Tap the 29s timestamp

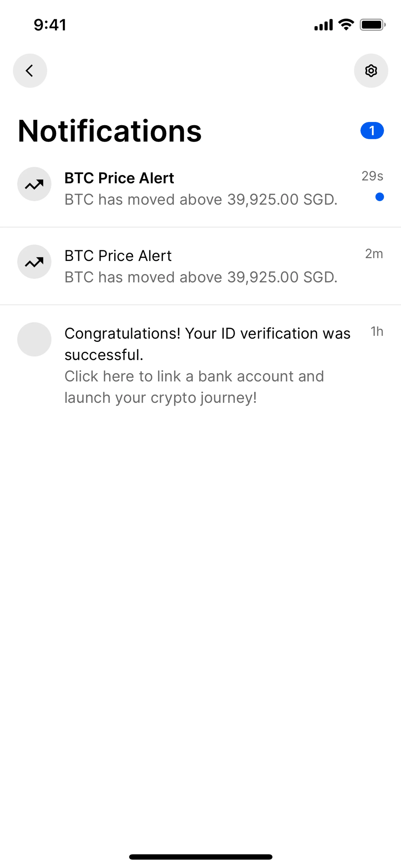pyautogui.click(x=372, y=176)
